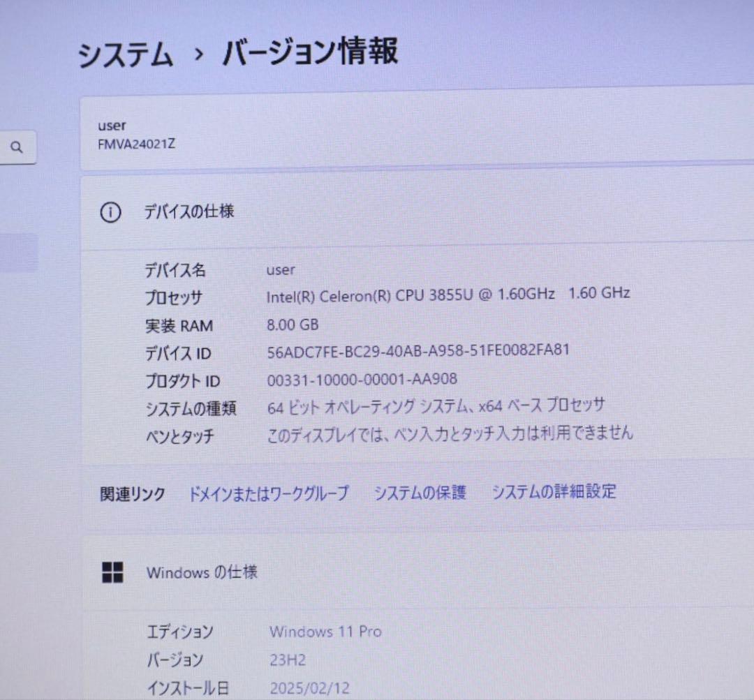Click the user name at the top card
The width and height of the screenshot is (754, 700).
pos(112,126)
